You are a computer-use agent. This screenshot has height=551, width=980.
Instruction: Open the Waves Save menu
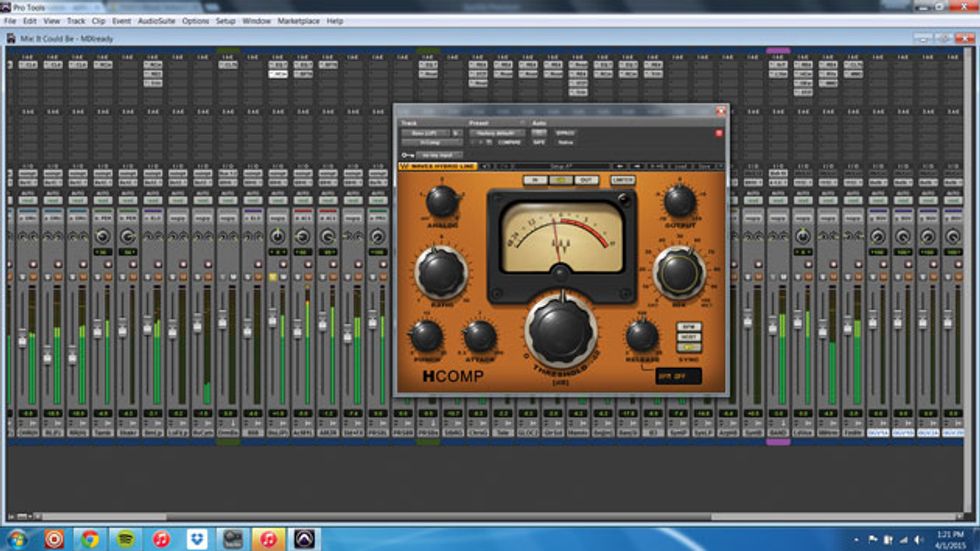point(706,166)
